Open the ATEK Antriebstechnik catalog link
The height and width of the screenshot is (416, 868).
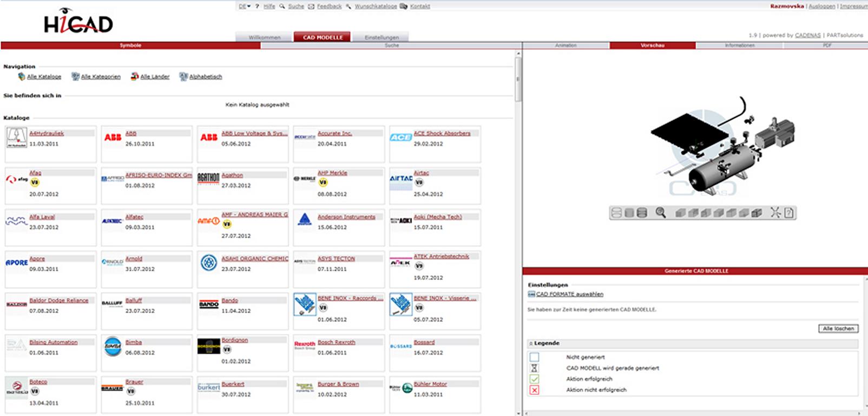(442, 256)
